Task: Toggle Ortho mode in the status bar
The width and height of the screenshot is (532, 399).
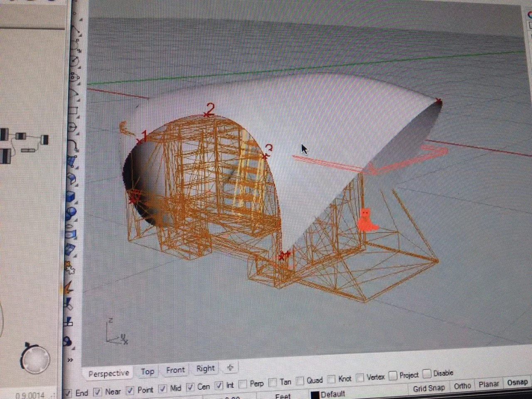Action: click(462, 386)
